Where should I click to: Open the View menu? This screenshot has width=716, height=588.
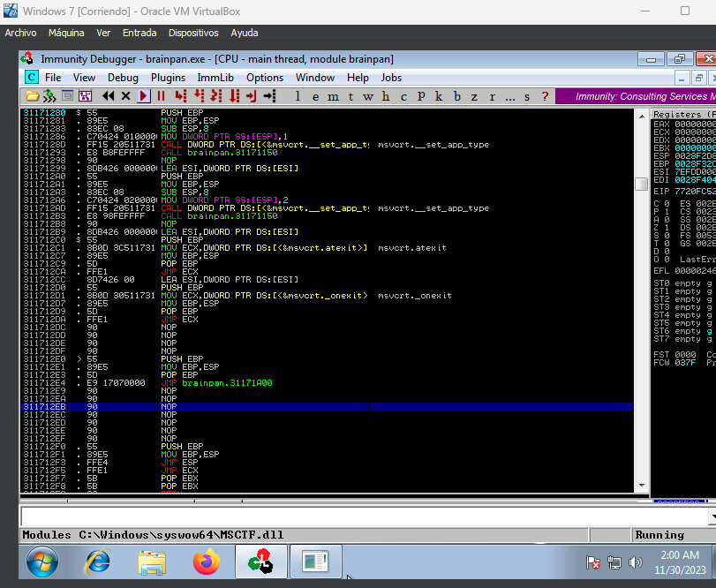pos(84,78)
